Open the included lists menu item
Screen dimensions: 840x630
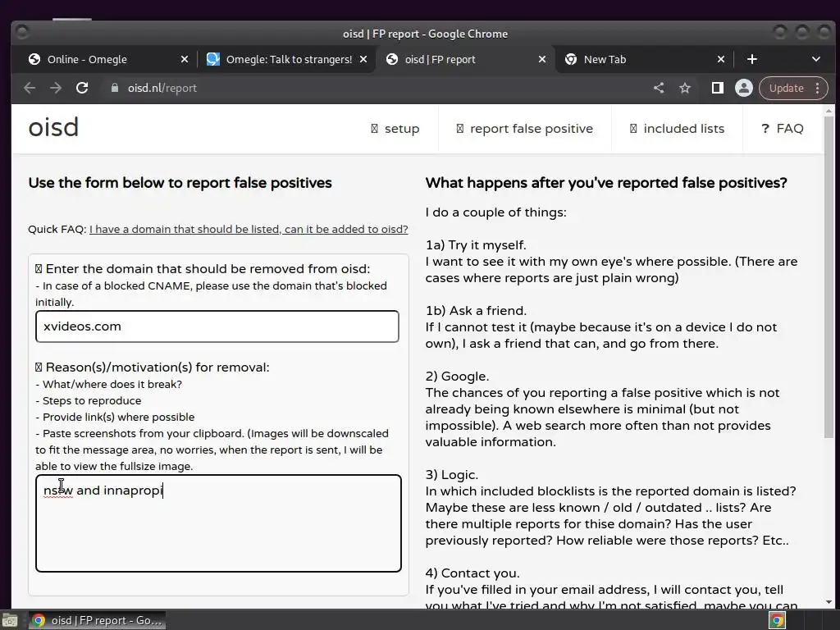click(x=677, y=129)
